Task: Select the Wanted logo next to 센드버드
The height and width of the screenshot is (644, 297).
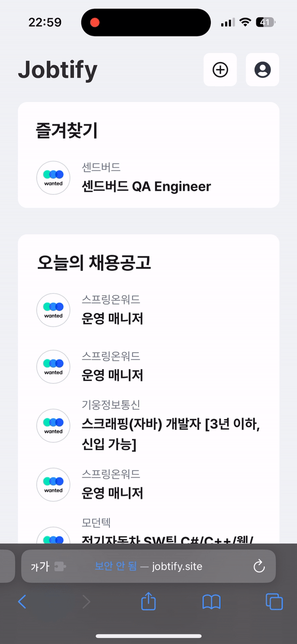Action: (53, 177)
